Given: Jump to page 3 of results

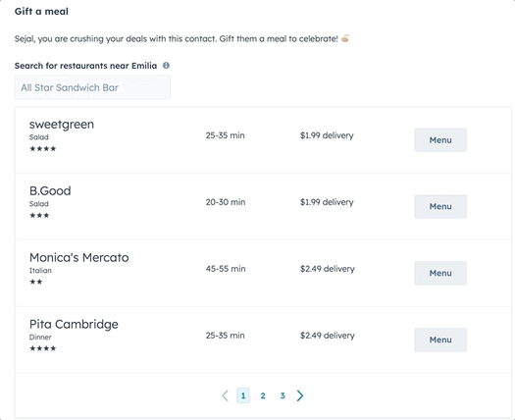Looking at the screenshot, I should tap(283, 395).
